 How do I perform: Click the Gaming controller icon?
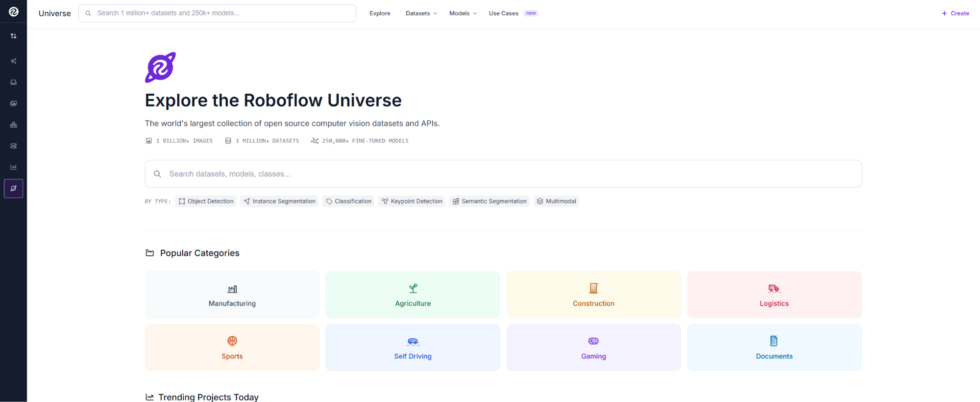click(593, 341)
